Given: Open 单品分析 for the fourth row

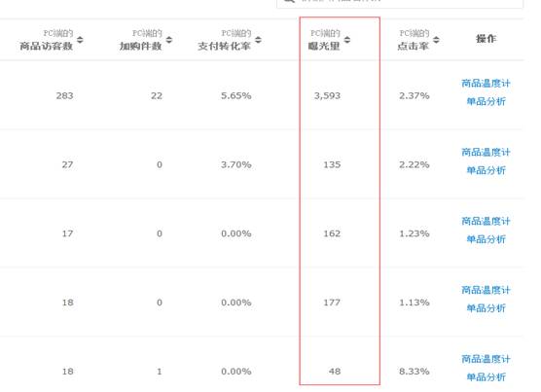Looking at the screenshot, I should click(486, 308).
